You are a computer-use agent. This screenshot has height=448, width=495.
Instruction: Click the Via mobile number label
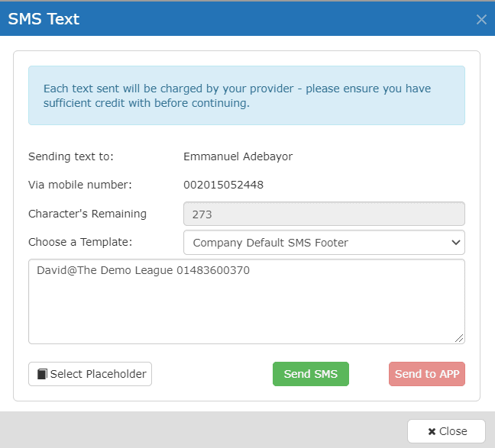tap(80, 185)
